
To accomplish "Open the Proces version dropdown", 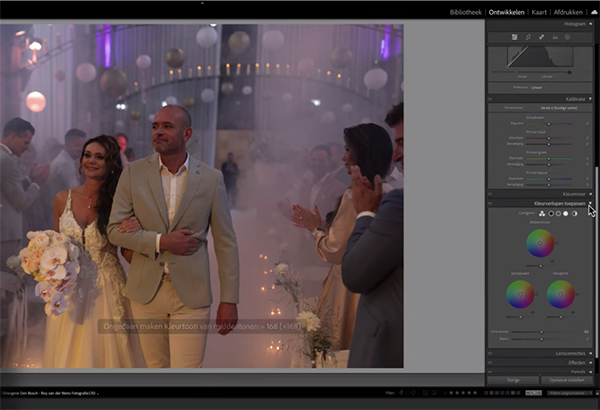I will pos(561,108).
